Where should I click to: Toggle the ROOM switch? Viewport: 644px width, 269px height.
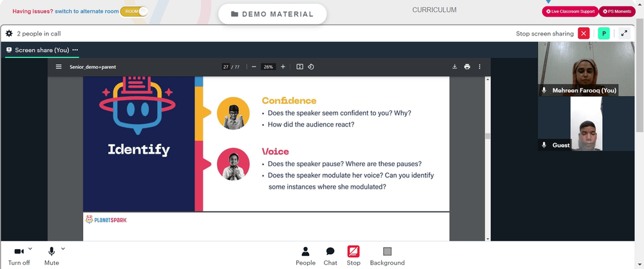[x=134, y=12]
